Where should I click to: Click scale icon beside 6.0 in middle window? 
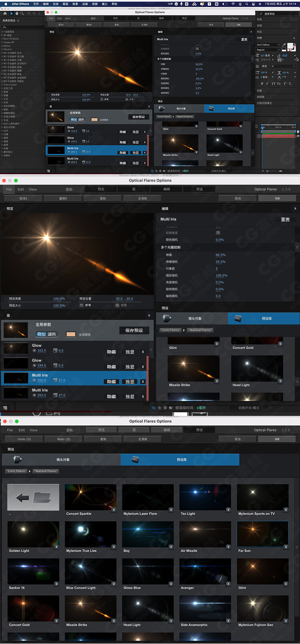point(56,351)
